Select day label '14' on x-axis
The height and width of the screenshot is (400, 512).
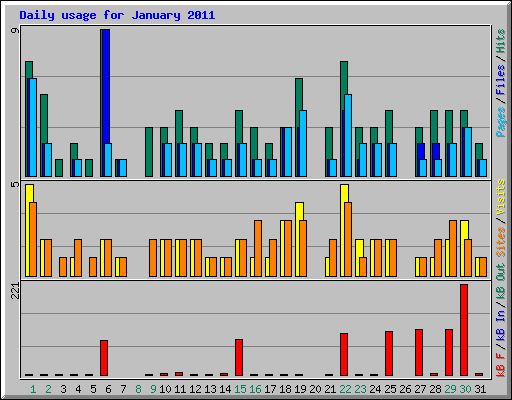pyautogui.click(x=225, y=389)
